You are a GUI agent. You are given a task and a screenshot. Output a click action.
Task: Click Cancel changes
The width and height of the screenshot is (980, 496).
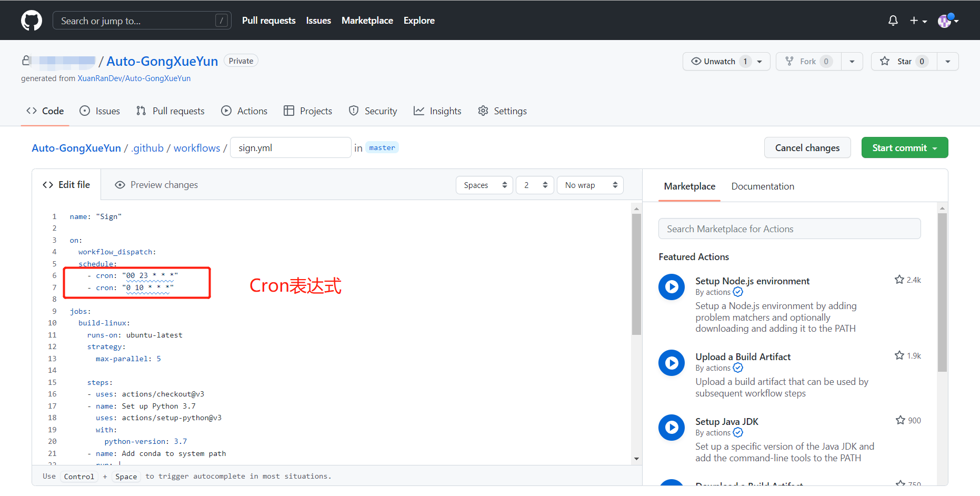tap(807, 147)
